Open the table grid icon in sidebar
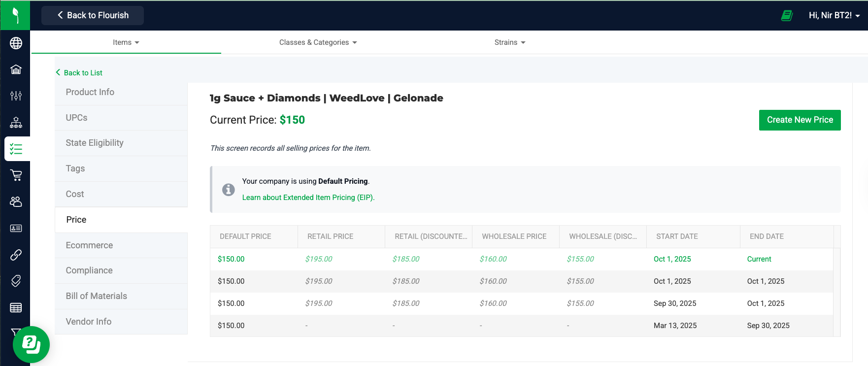The image size is (868, 366). click(16, 307)
